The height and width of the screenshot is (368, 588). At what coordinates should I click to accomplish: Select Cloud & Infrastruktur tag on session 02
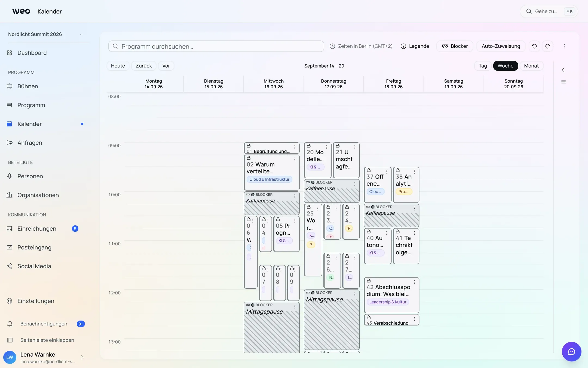[269, 179]
